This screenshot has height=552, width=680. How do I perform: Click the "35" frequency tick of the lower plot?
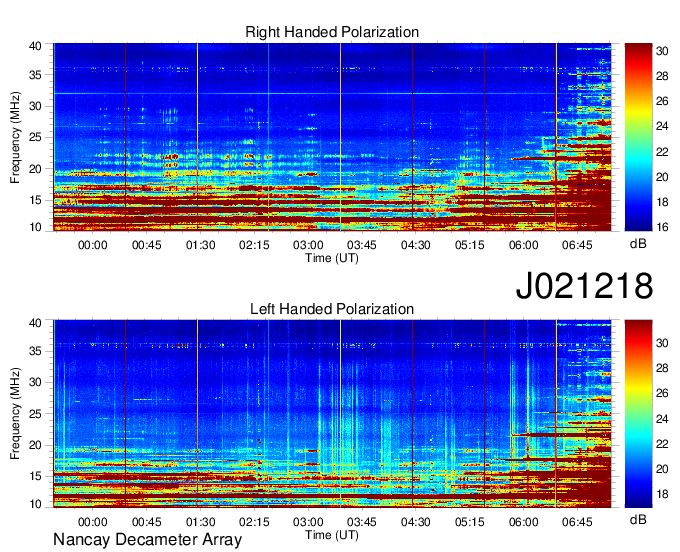tap(35, 351)
